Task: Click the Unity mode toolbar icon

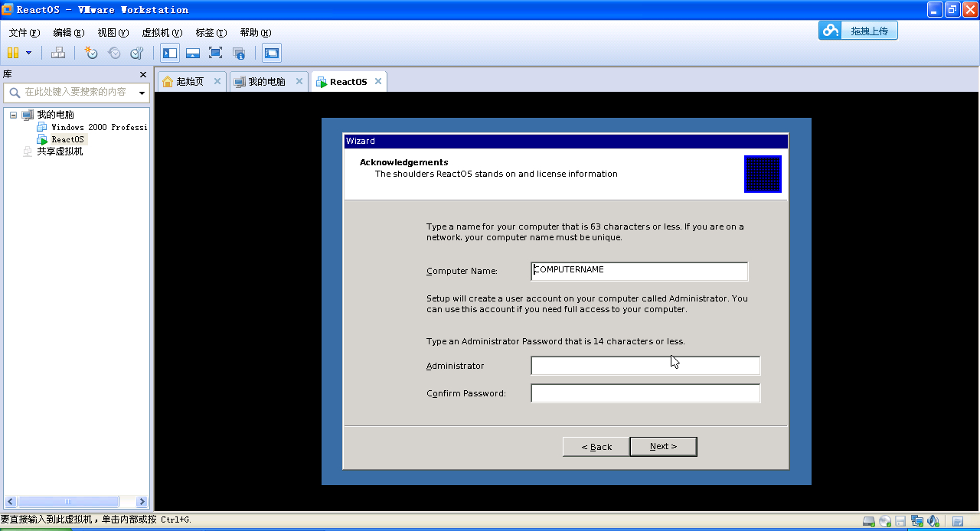Action: point(239,53)
